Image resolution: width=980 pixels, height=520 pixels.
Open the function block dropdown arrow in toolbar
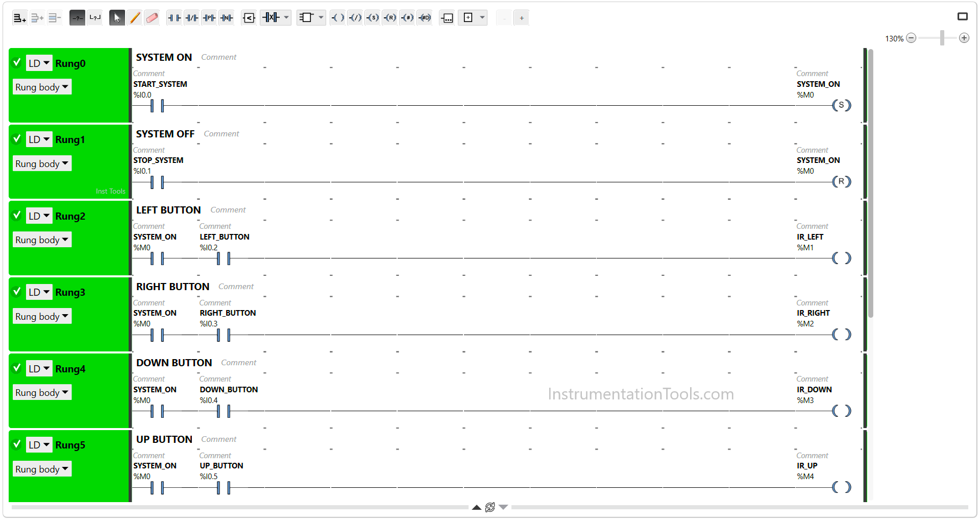(x=321, y=18)
